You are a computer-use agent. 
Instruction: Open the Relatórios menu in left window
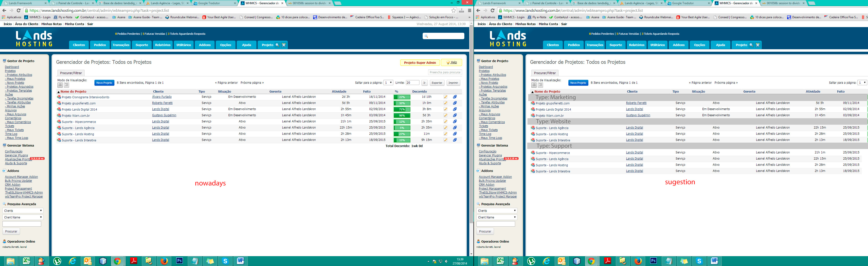click(163, 45)
